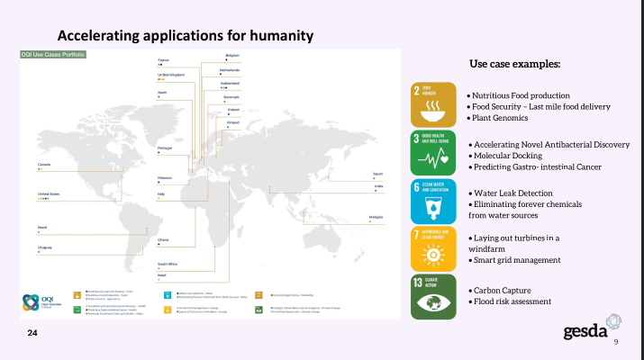Viewport: 644px width, 360px height.
Task: Select the Carbon Capture bullet text
Action: [501, 291]
